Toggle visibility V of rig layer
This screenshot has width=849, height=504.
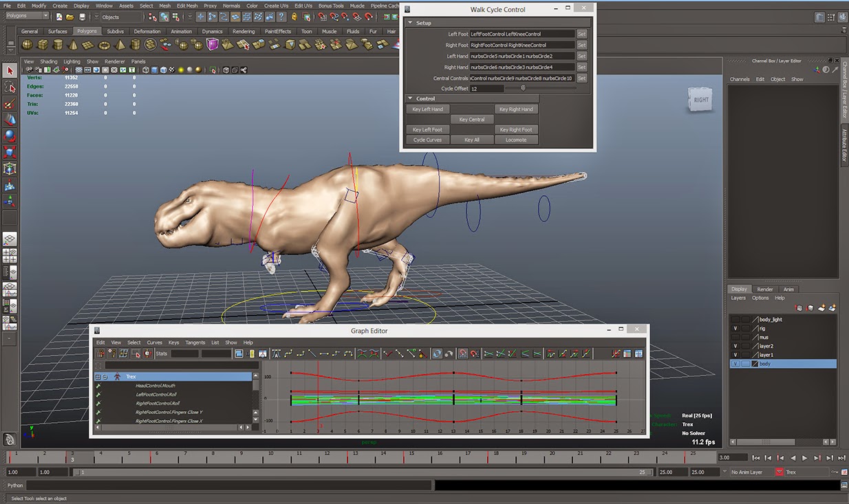tap(735, 328)
